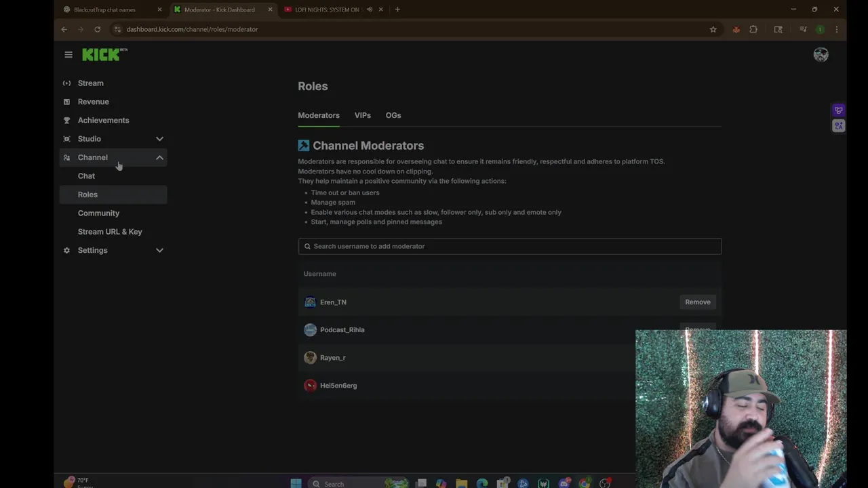
Task: Open Stream URL & Key page
Action: [x=110, y=232]
